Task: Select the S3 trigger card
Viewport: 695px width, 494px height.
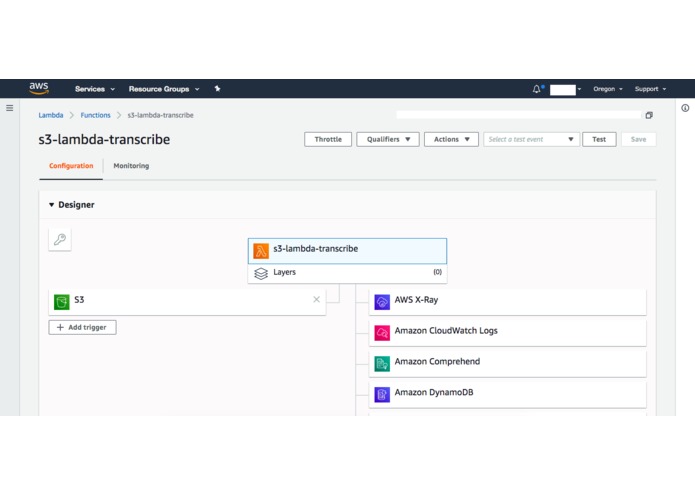Action: [x=187, y=302]
